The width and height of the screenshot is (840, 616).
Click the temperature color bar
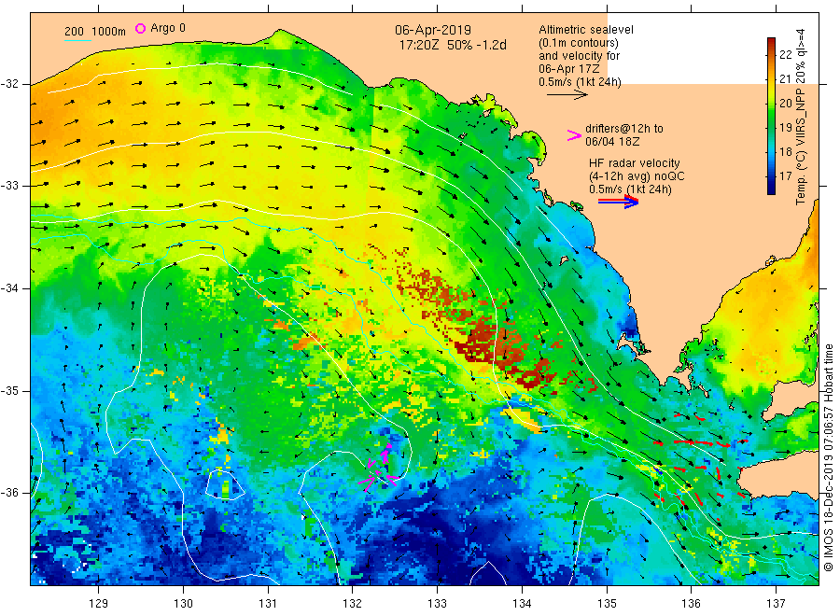point(771,116)
